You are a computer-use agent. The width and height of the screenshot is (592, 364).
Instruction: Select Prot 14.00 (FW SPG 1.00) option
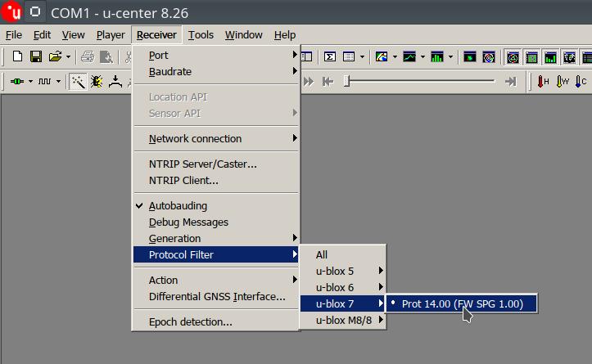[461, 303]
